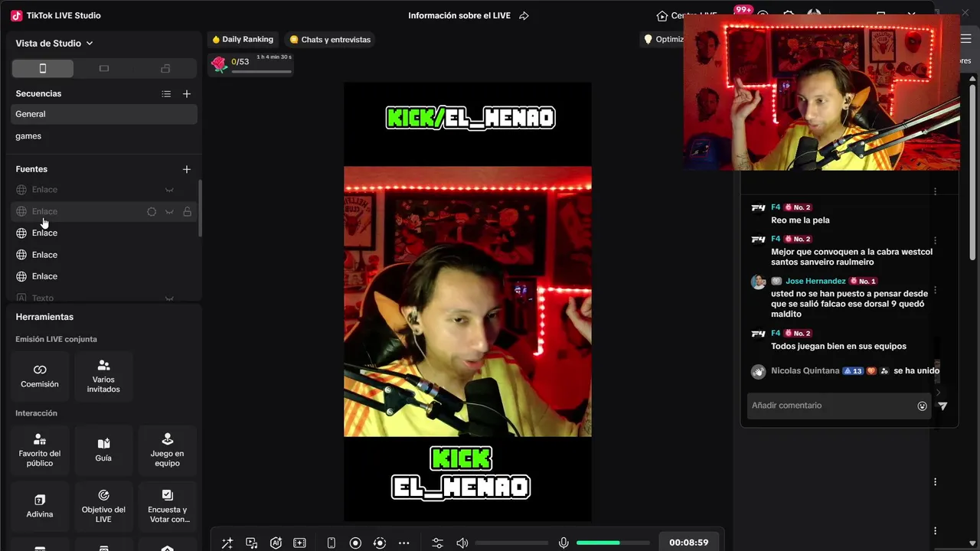The height and width of the screenshot is (551, 980).
Task: Open the Guía tool
Action: (103, 449)
